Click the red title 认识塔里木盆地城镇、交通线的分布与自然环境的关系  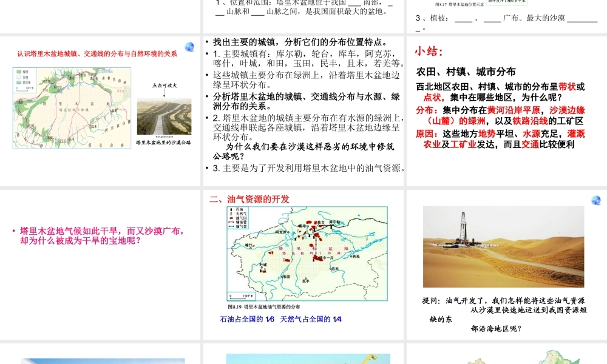click(97, 54)
